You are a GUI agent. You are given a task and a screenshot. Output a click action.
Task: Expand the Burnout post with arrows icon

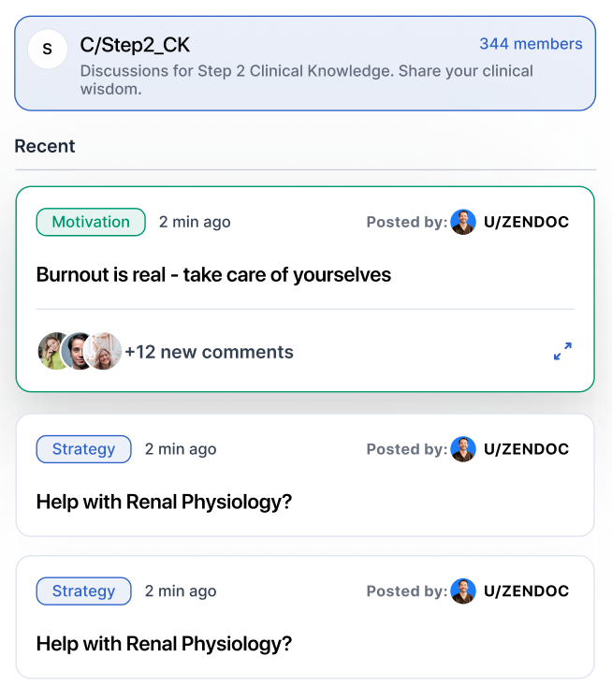click(562, 352)
